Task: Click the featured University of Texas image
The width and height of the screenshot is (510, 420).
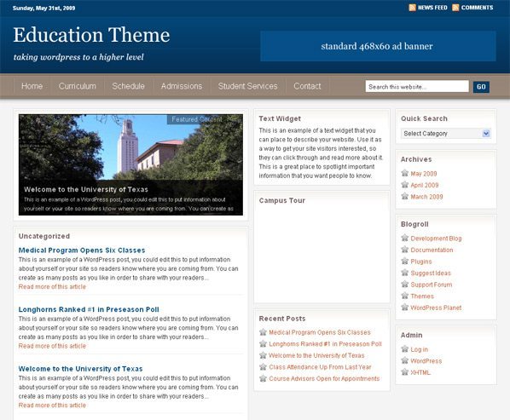Action: [130, 164]
